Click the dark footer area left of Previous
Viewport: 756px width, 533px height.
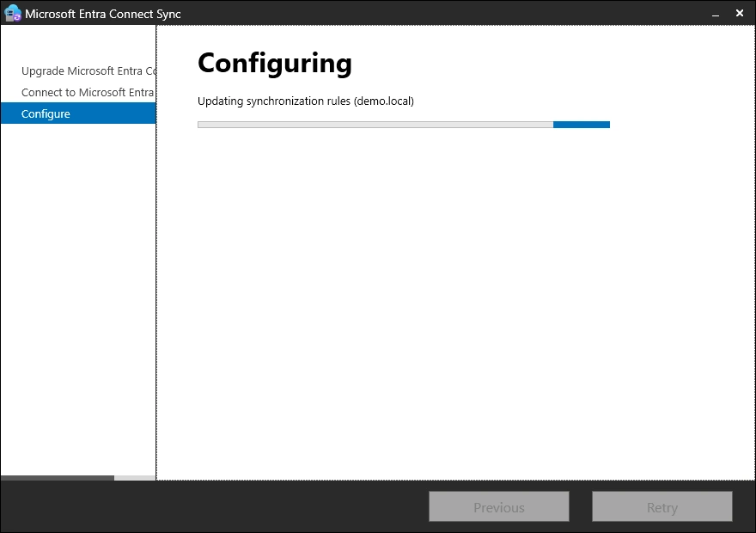click(215, 507)
